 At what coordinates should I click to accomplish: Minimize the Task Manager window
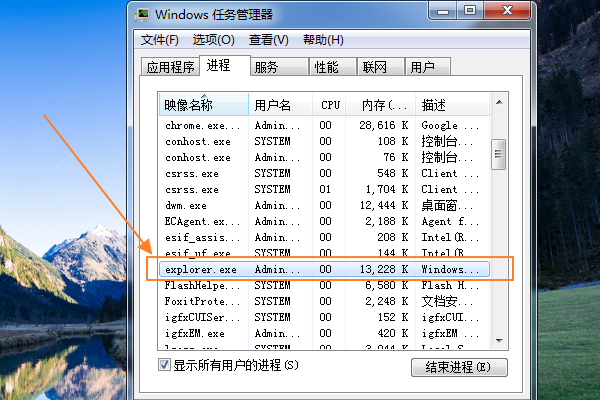pyautogui.click(x=443, y=11)
